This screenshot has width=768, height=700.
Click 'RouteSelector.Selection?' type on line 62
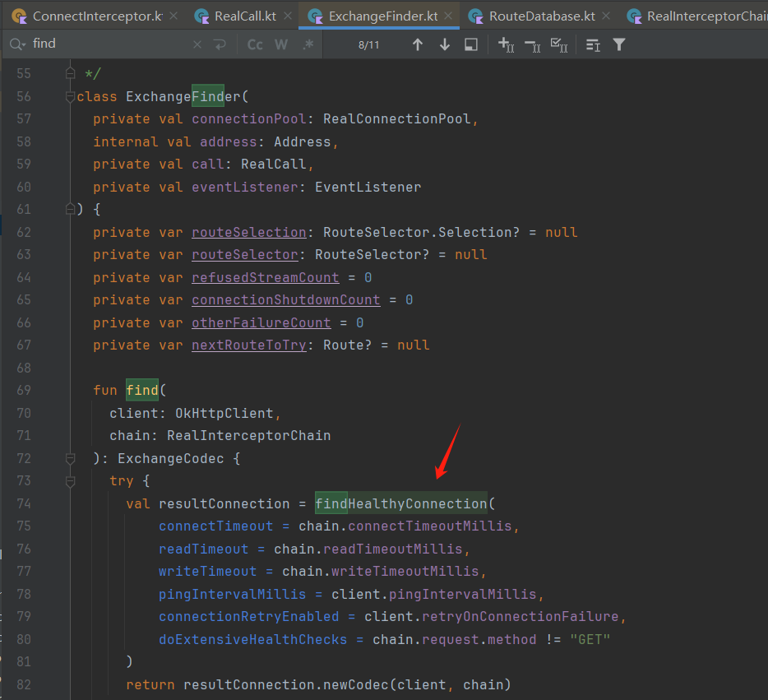(x=421, y=232)
